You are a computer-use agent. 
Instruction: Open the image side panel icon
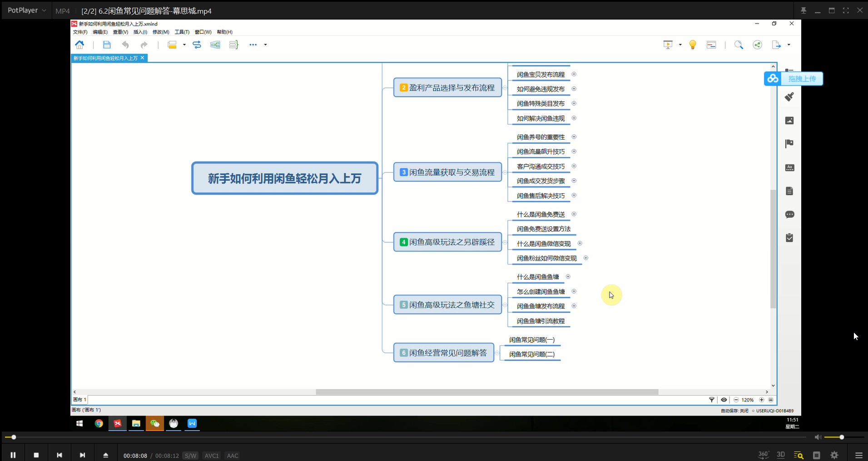[789, 120]
